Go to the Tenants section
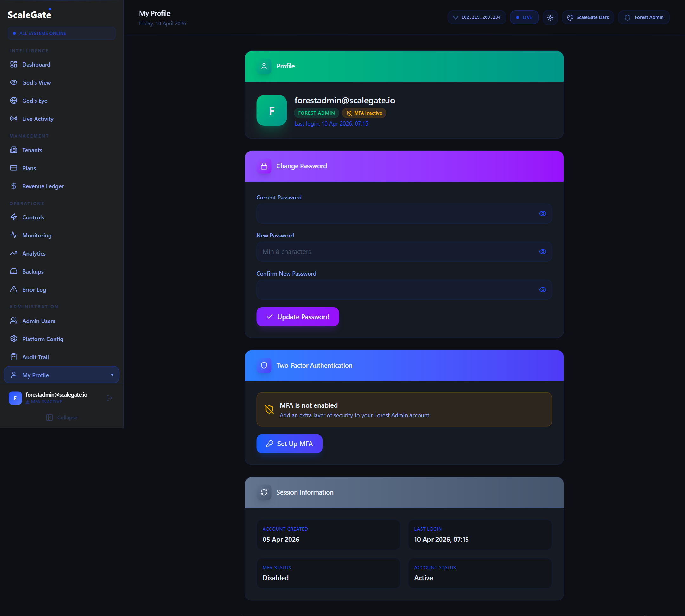685x616 pixels. coord(32,150)
